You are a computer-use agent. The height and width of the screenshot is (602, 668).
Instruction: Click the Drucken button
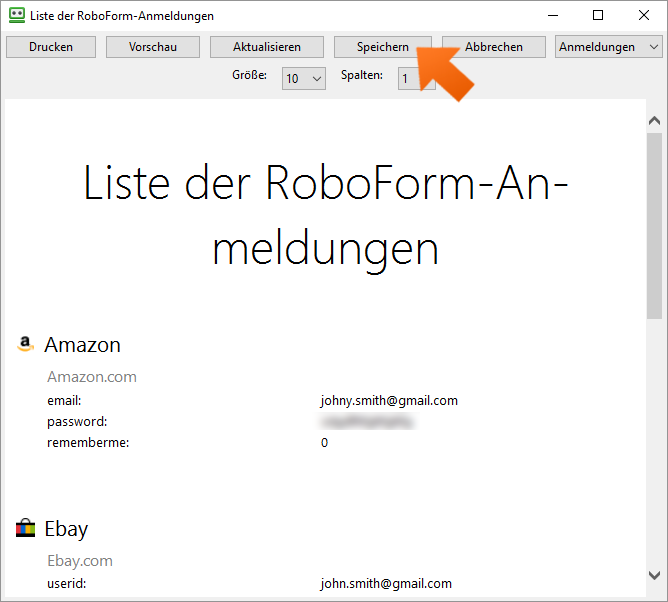point(51,47)
